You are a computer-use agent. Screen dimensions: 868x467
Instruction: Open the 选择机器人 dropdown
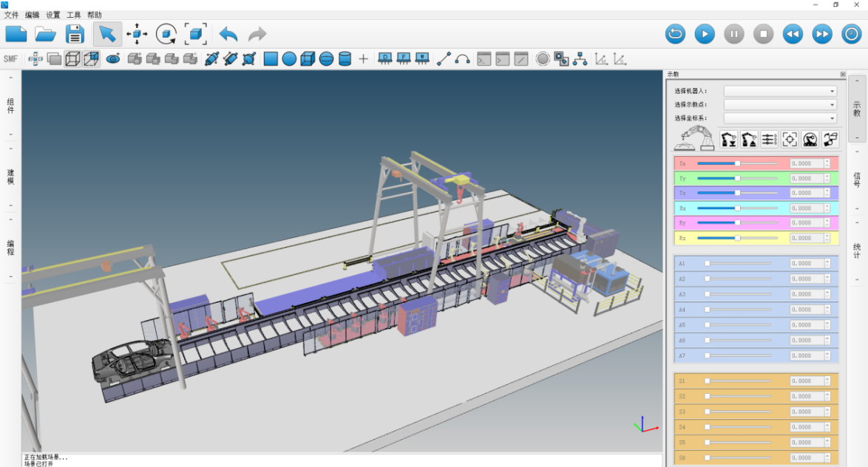pos(780,92)
